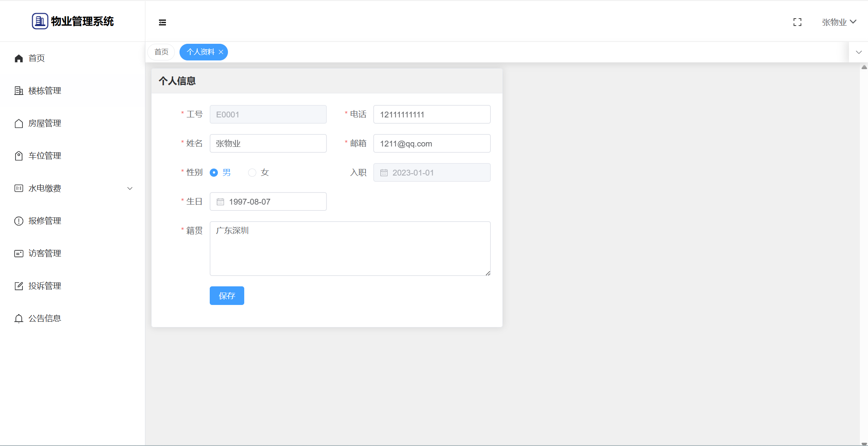The width and height of the screenshot is (868, 446).
Task: Switch to the 首页 tab
Action: click(x=161, y=52)
